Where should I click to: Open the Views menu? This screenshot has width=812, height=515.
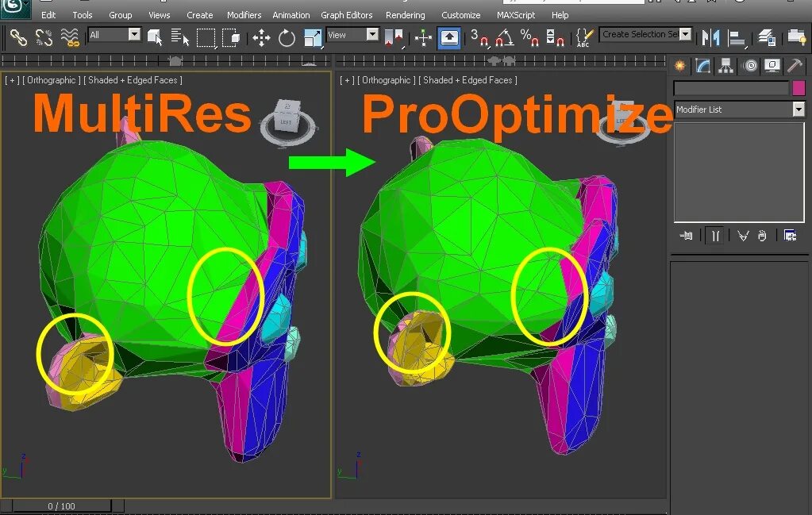coord(159,15)
